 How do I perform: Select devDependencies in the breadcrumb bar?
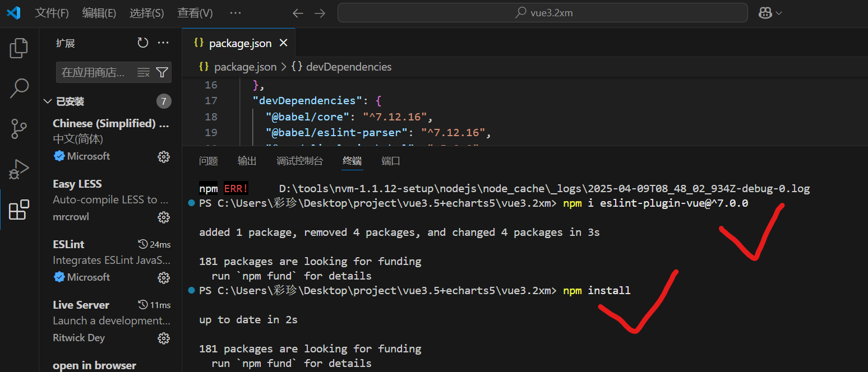tap(349, 66)
